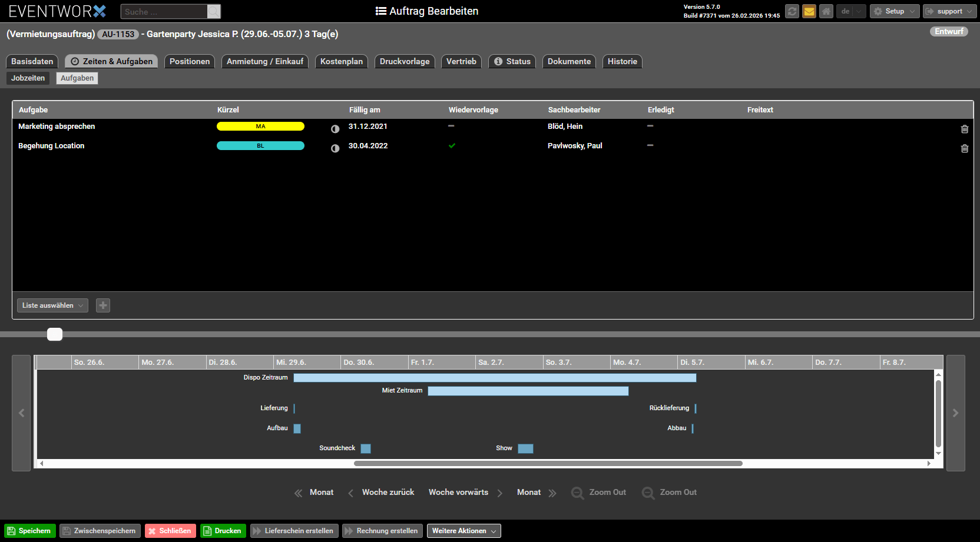
Task: Open the Setup dropdown menu
Action: tap(894, 11)
